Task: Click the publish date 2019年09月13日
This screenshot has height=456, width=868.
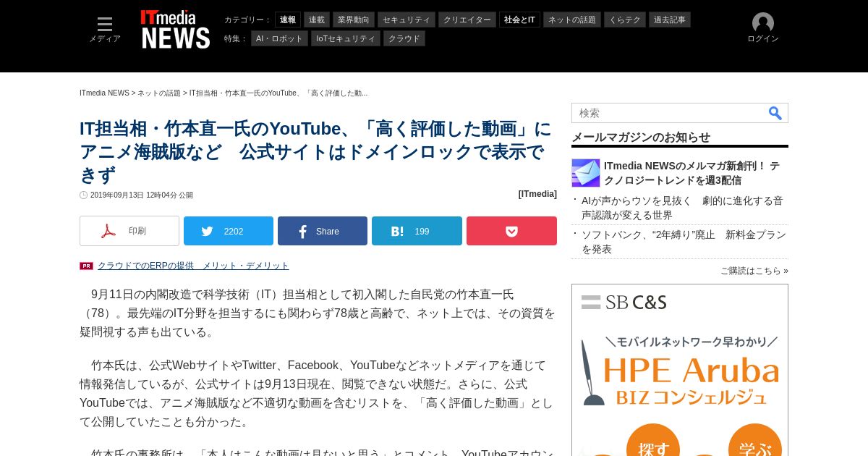Action: click(x=141, y=195)
